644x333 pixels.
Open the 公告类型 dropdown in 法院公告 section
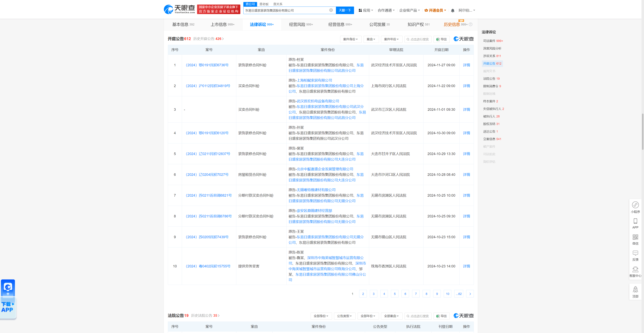(344, 316)
